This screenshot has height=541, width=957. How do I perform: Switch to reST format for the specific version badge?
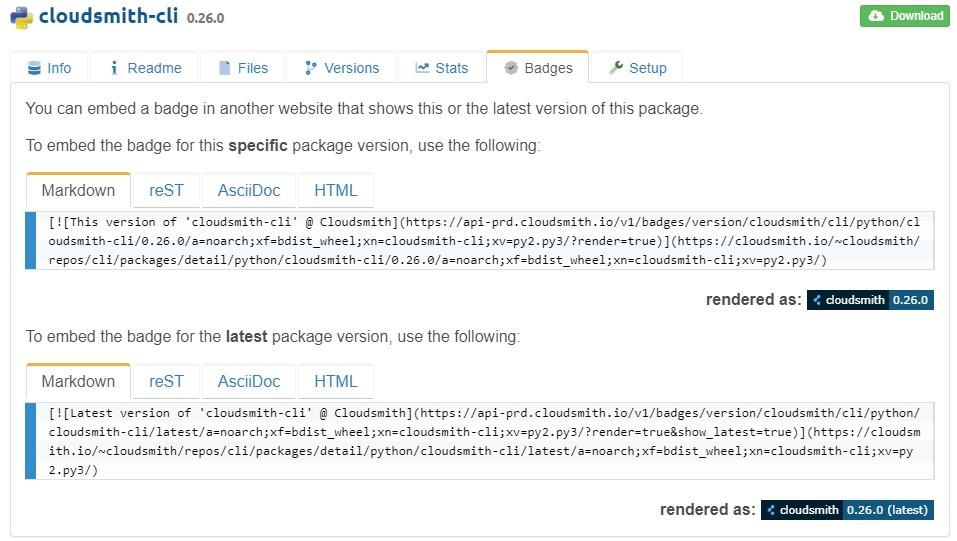pyautogui.click(x=166, y=191)
